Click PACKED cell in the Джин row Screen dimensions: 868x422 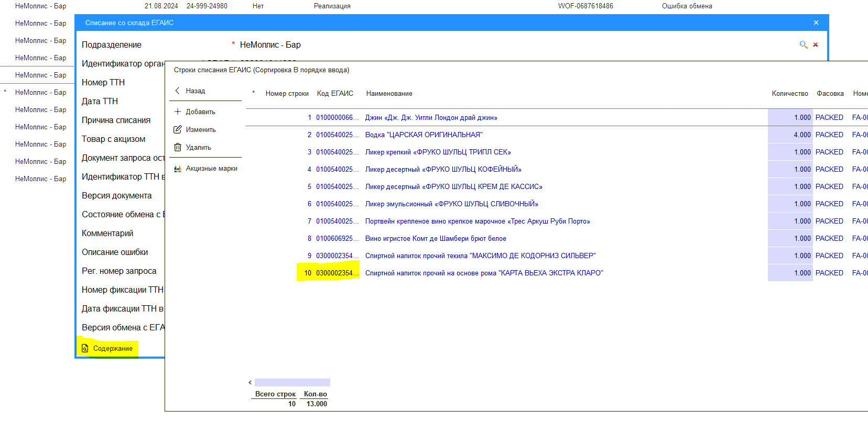pos(829,118)
